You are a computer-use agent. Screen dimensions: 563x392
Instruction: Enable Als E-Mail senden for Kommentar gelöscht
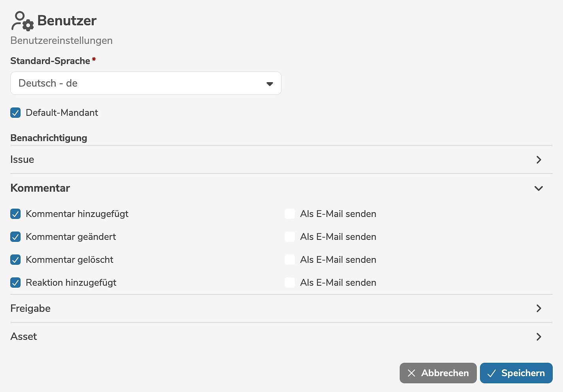290,260
